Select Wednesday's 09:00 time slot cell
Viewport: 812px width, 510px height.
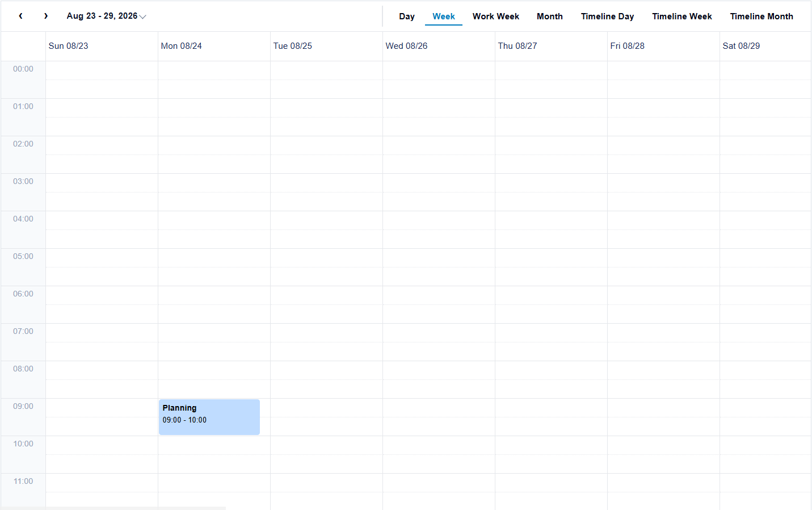[439, 408]
